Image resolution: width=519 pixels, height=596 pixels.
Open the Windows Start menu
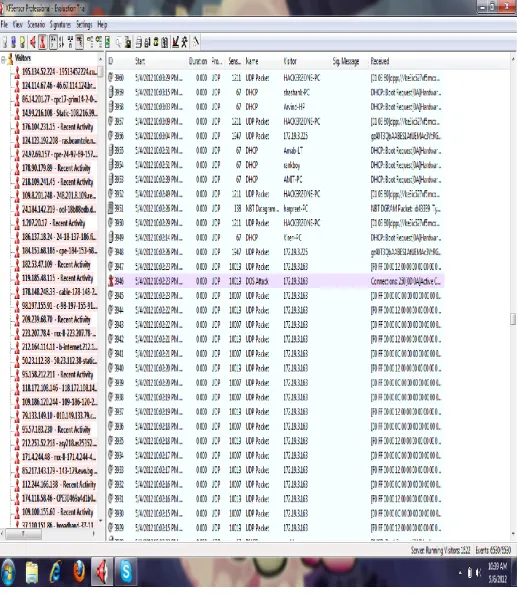(8, 572)
